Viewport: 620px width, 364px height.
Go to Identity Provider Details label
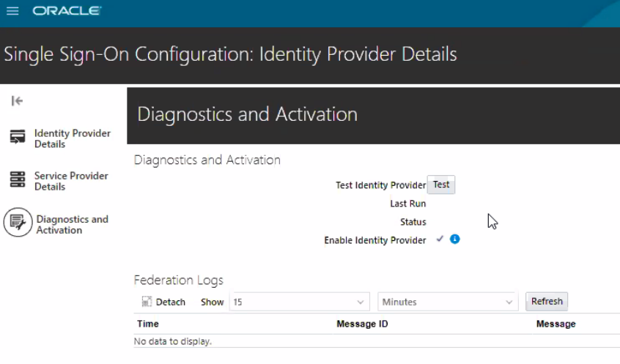(72, 138)
